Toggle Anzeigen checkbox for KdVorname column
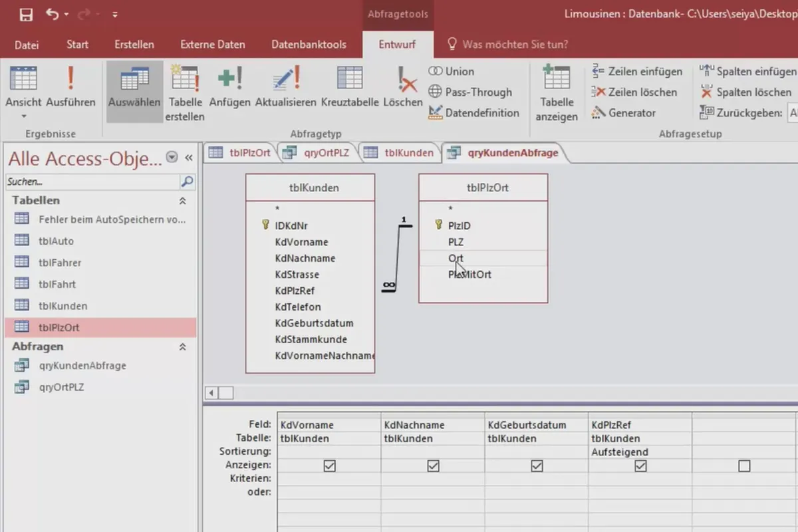 click(x=329, y=466)
